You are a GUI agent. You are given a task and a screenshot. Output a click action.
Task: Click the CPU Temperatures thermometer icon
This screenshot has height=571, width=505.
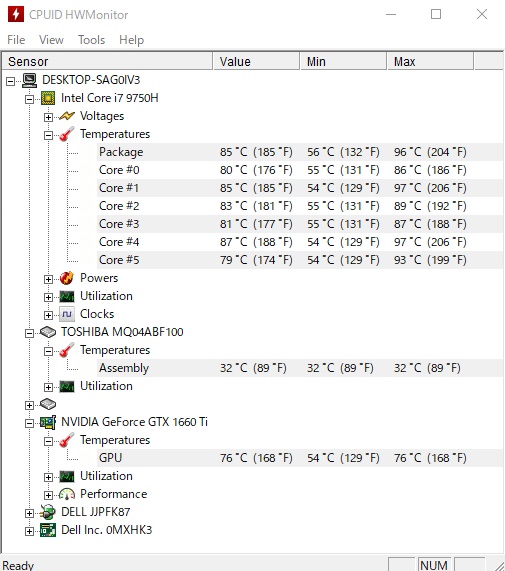click(x=67, y=134)
